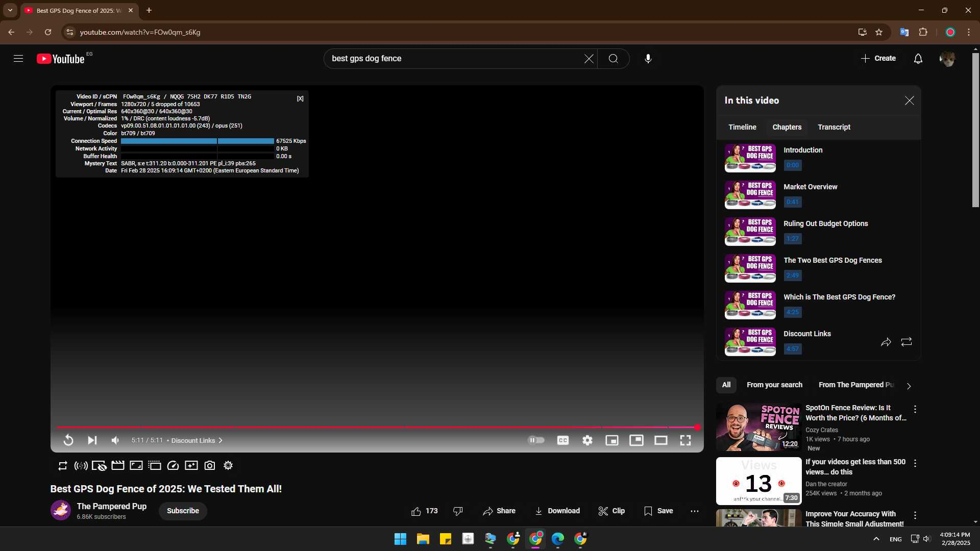The height and width of the screenshot is (551, 980).
Task: Open The Two Best GPS Dog Fences chapter
Action: [x=819, y=268]
